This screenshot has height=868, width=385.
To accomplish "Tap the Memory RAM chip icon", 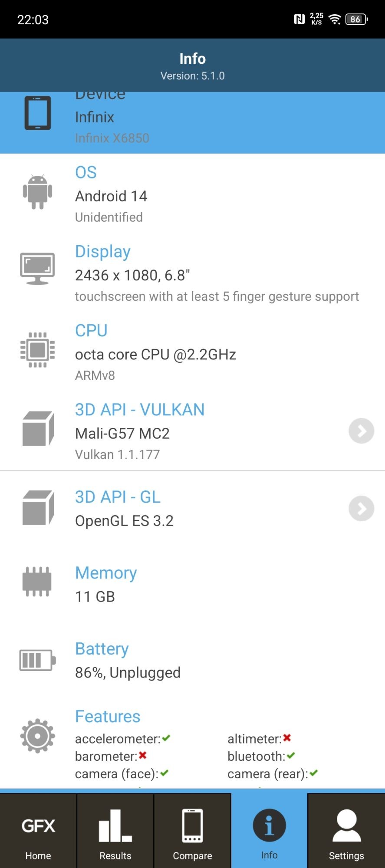I will tap(37, 582).
